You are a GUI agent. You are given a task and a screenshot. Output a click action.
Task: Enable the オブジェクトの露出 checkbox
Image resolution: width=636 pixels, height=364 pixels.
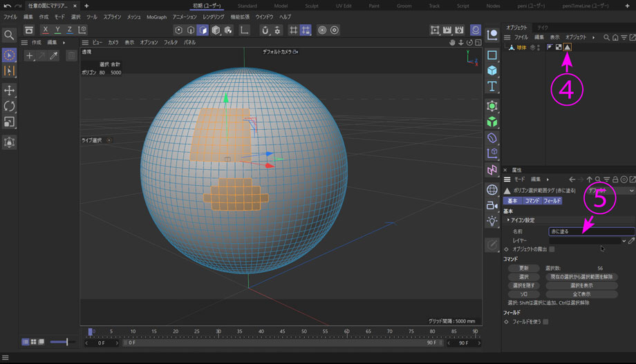point(552,249)
